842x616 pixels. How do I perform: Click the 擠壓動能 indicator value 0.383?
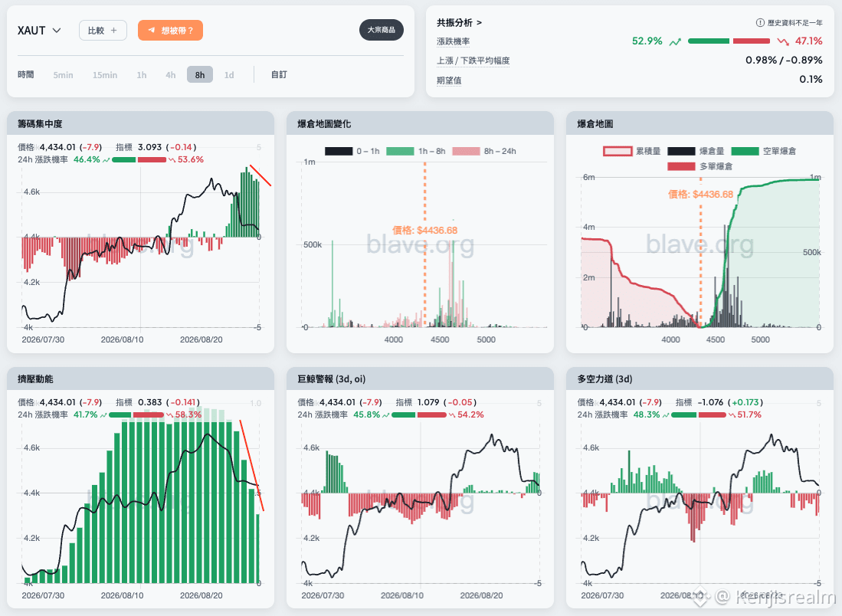(x=149, y=402)
